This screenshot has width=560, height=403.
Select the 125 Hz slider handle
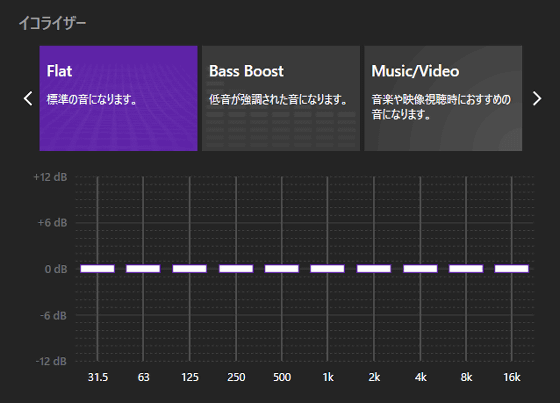pyautogui.click(x=190, y=269)
